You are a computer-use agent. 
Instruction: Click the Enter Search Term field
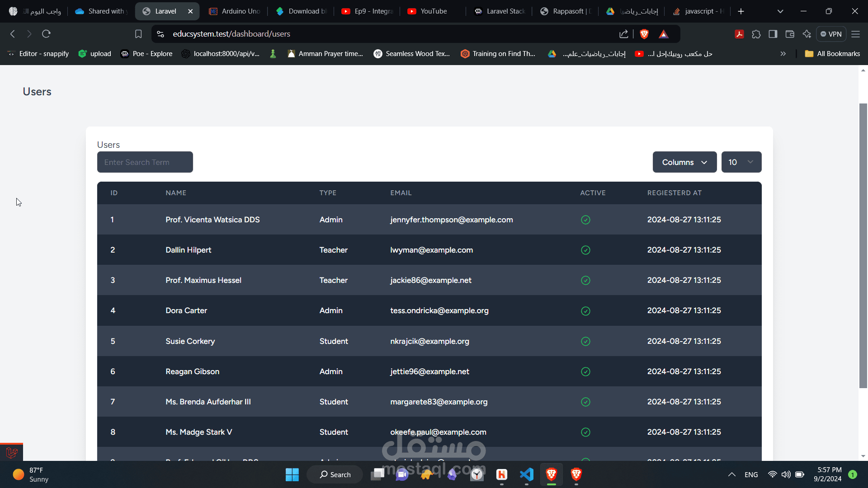(x=145, y=162)
